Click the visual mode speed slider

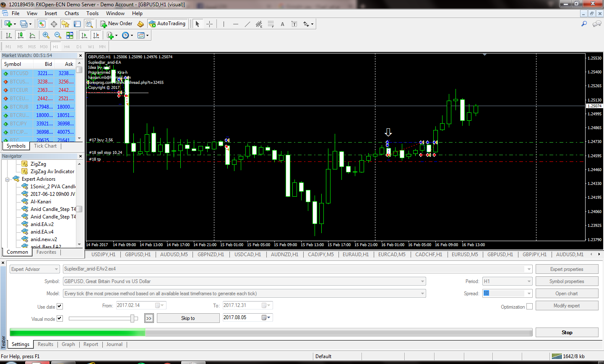[x=103, y=319]
